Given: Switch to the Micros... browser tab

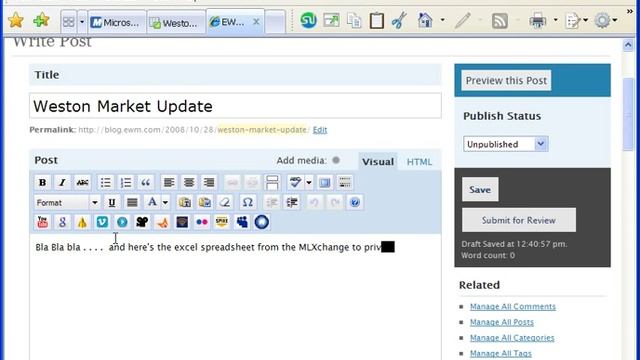Looking at the screenshot, I should coord(116,22).
